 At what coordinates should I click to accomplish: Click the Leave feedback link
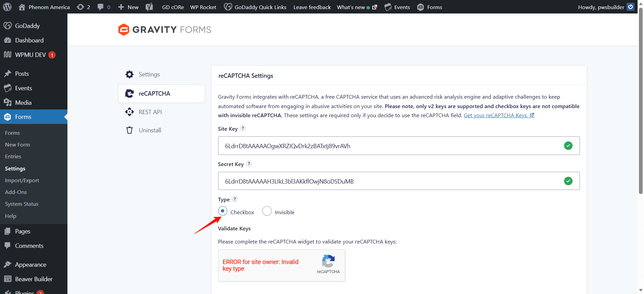click(312, 7)
